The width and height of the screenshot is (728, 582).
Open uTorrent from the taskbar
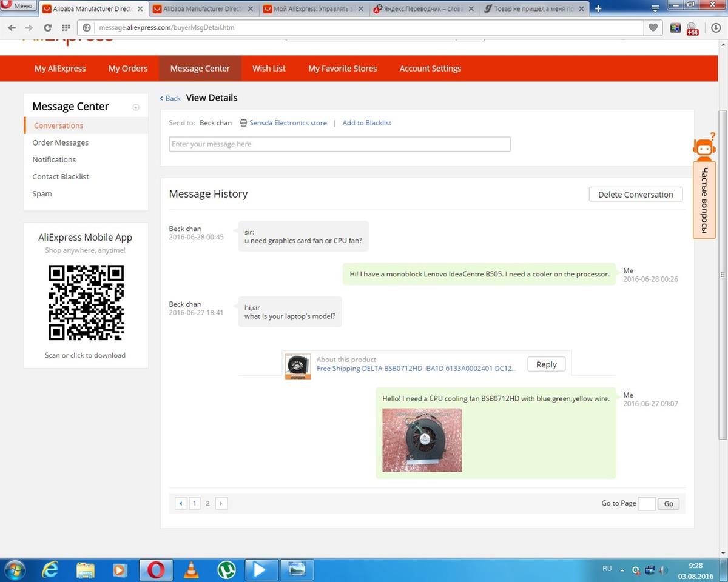pyautogui.click(x=227, y=570)
